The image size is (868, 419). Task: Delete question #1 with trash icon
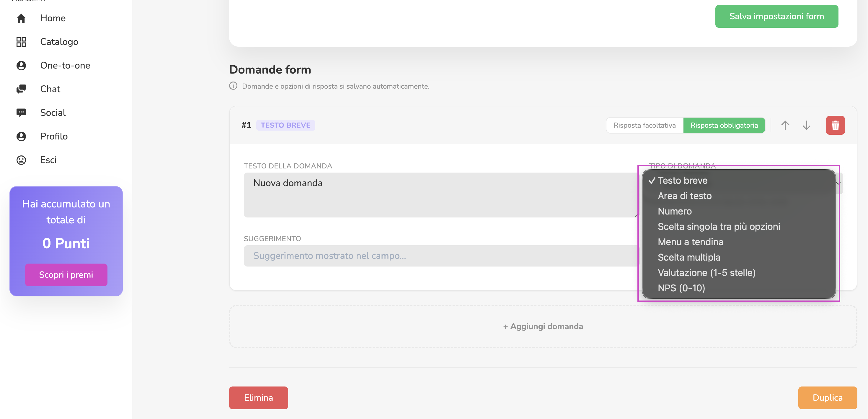(x=835, y=126)
